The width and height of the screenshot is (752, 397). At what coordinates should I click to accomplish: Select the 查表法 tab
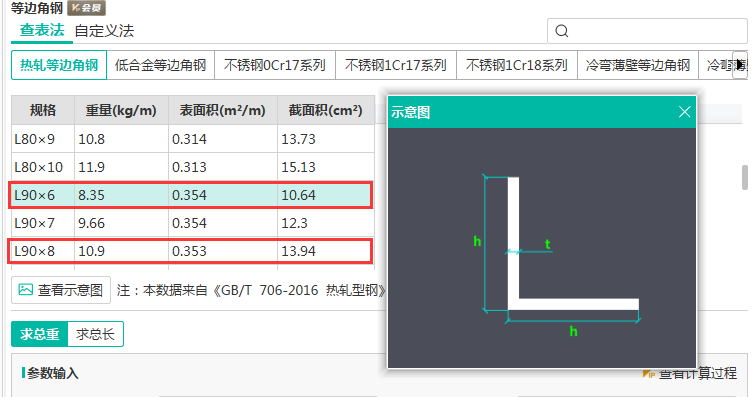click(42, 30)
